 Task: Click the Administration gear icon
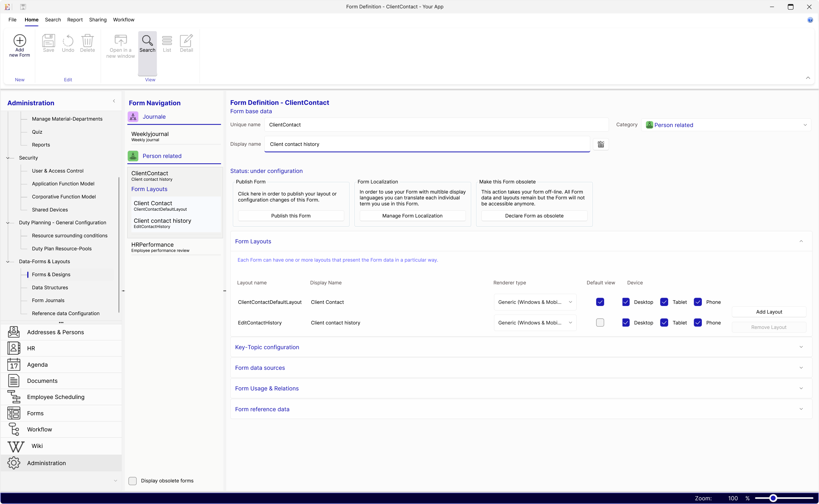(x=14, y=463)
